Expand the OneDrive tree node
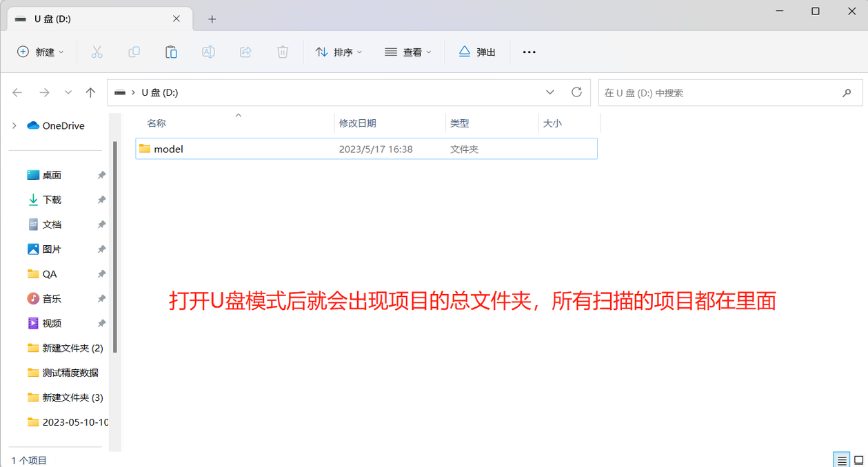The height and width of the screenshot is (467, 868). coord(14,125)
